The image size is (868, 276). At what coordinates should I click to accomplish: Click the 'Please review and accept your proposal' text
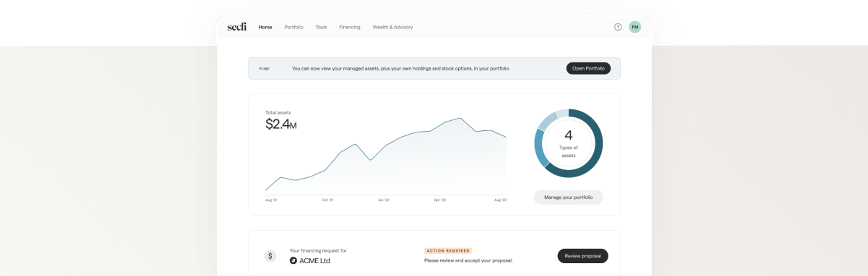click(468, 261)
